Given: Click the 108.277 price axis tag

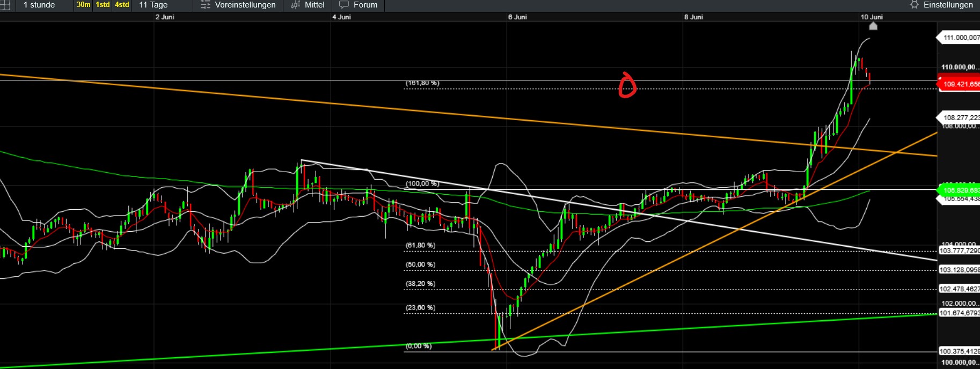Looking at the screenshot, I should point(959,117).
